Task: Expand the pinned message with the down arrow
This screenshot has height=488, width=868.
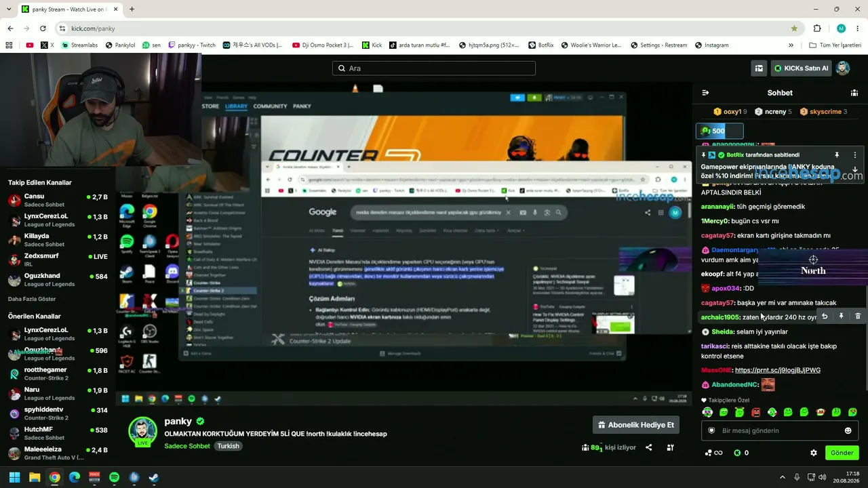Action: click(x=855, y=169)
